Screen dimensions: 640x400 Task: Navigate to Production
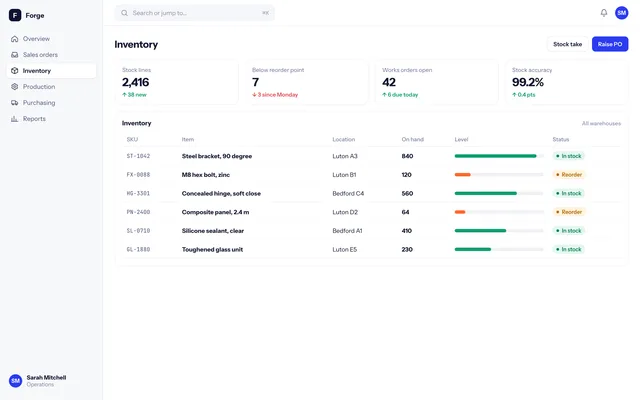click(51, 87)
